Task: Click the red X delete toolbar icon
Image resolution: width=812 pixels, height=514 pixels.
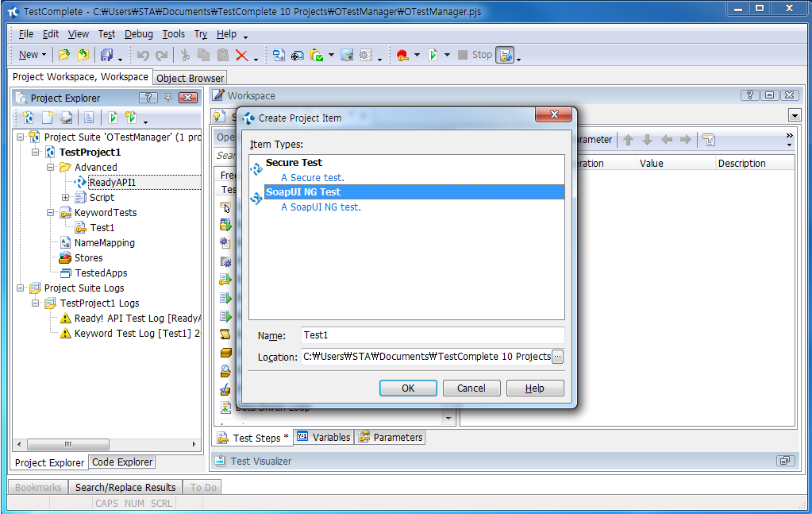Action: pos(241,55)
